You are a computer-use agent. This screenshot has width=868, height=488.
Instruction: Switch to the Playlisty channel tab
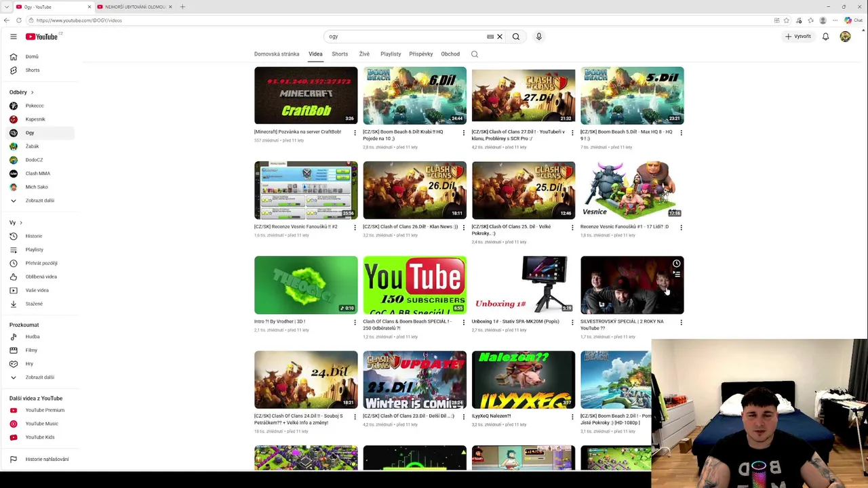pyautogui.click(x=391, y=54)
